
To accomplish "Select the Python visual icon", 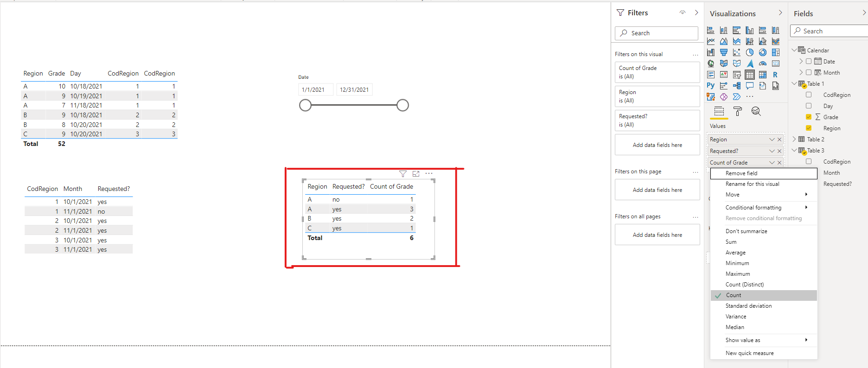I will [710, 86].
